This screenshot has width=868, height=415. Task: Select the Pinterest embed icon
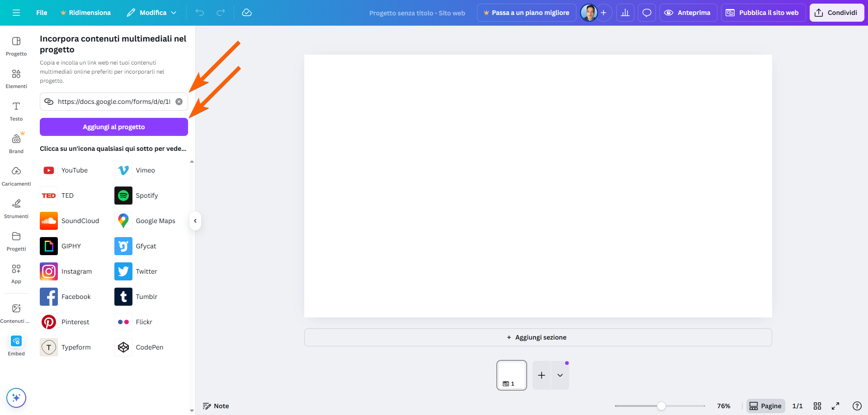pyautogui.click(x=49, y=322)
